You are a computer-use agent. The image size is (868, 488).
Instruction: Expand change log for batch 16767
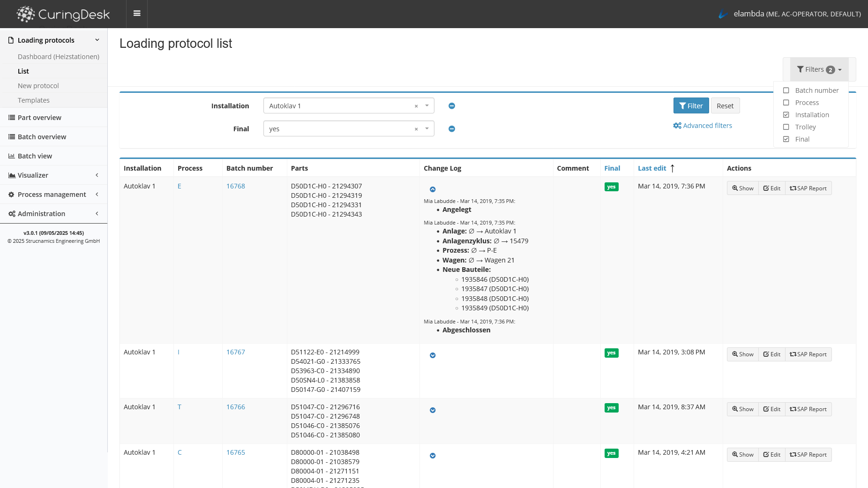coord(433,355)
